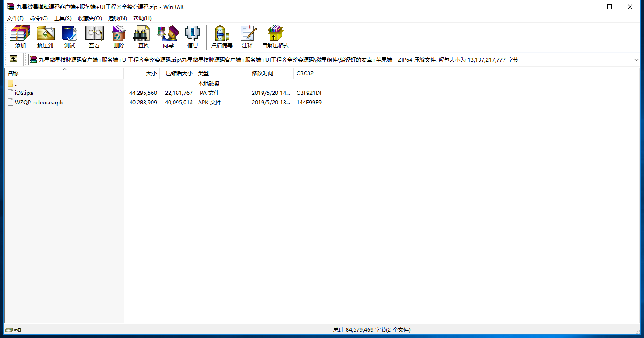Close the WinRAR window

(x=630, y=7)
